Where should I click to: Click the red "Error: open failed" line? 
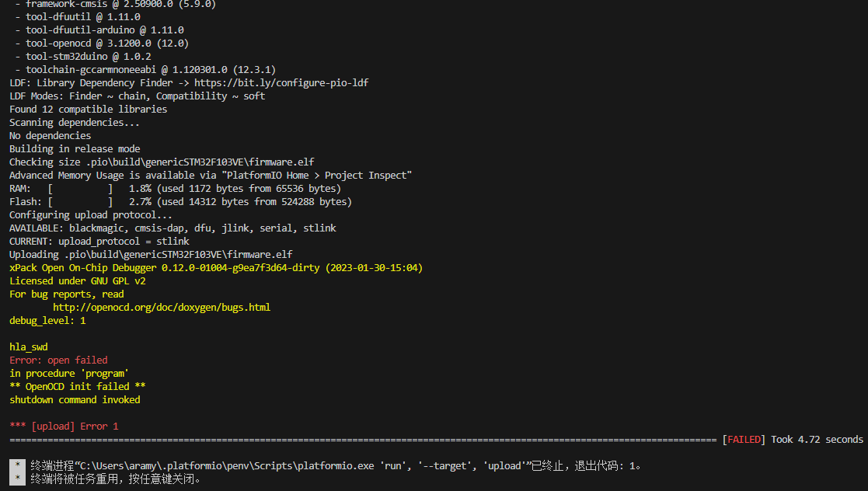click(x=58, y=360)
